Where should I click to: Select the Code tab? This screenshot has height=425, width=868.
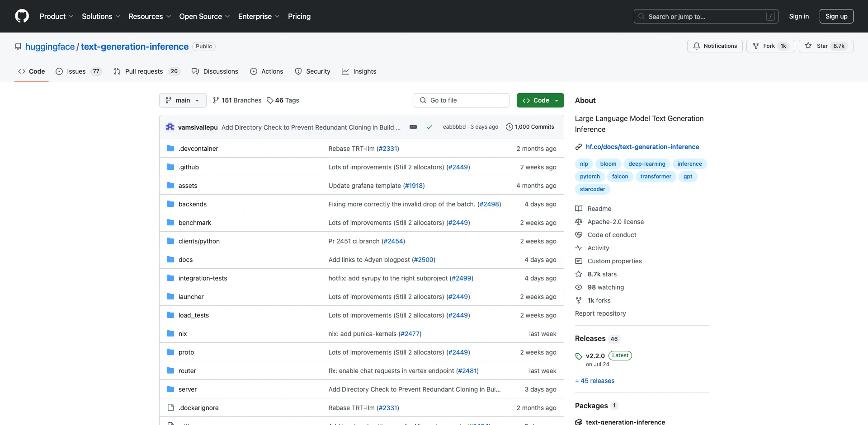tap(32, 71)
